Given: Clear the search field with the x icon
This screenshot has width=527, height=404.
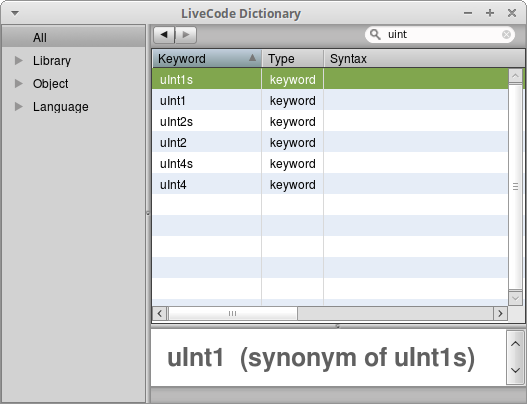Looking at the screenshot, I should click(x=506, y=35).
